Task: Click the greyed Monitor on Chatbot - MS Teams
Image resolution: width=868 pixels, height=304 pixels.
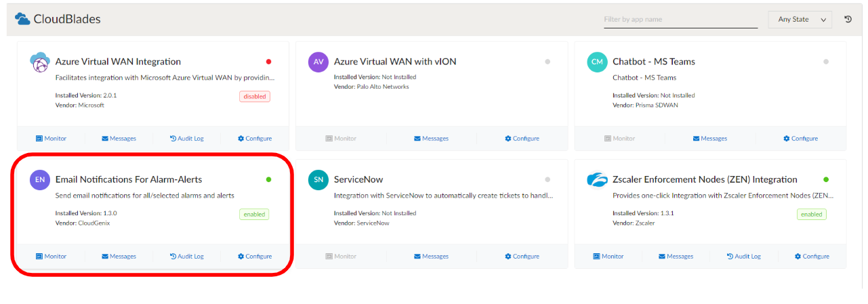Action: pyautogui.click(x=620, y=138)
